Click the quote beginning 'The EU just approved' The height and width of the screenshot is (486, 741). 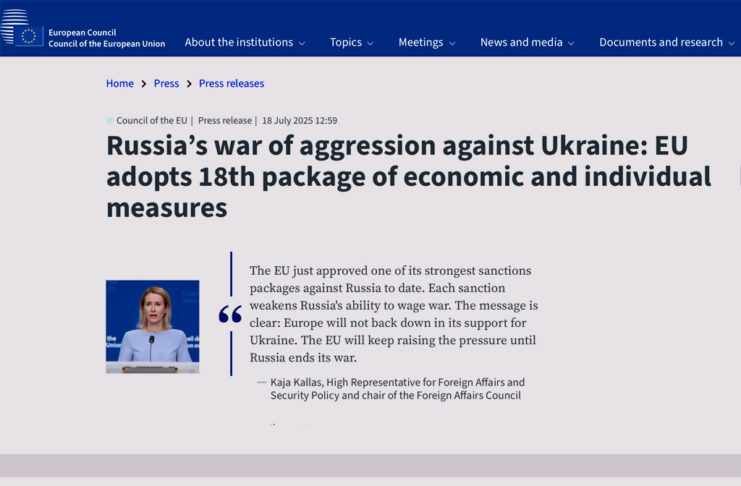pos(394,314)
